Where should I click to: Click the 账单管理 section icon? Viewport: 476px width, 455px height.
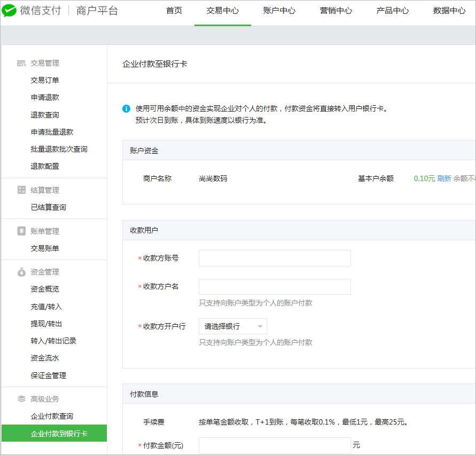click(x=19, y=231)
